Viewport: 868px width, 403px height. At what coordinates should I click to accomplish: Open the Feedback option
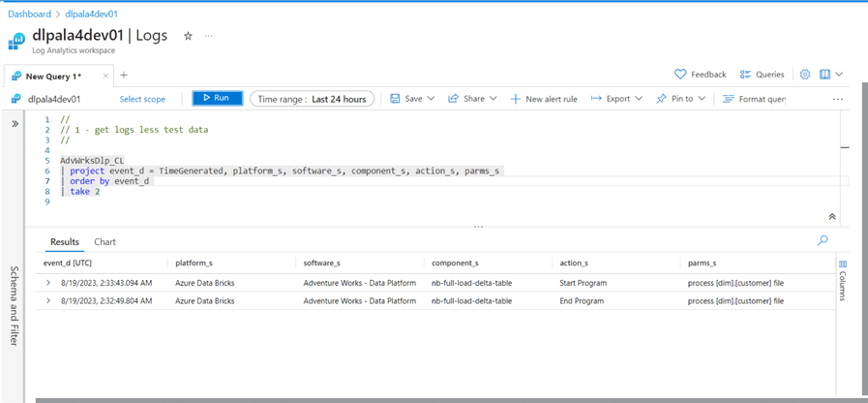pos(701,75)
